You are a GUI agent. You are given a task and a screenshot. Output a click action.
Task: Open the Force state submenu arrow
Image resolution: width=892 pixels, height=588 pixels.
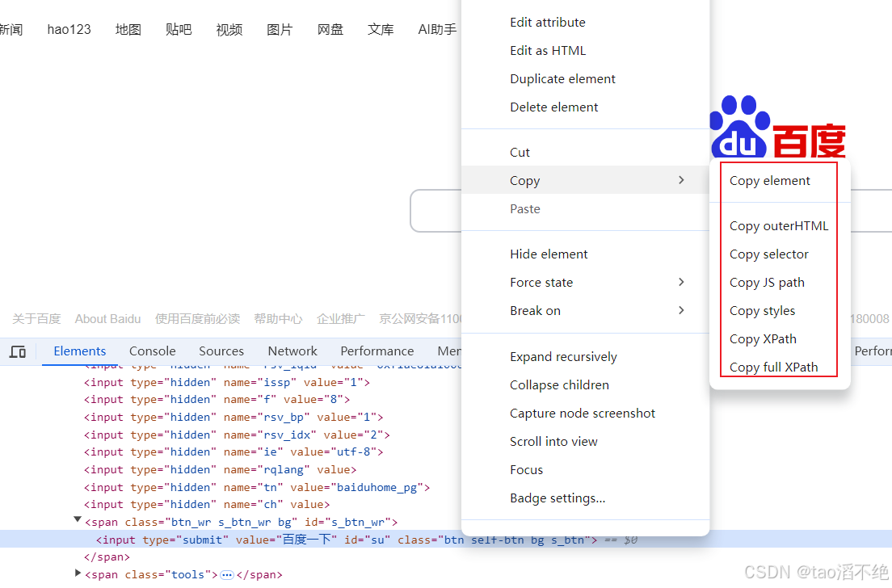pyautogui.click(x=681, y=282)
